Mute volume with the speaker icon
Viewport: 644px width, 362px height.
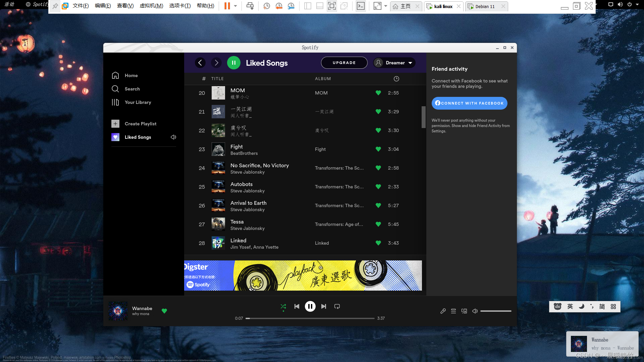click(475, 311)
